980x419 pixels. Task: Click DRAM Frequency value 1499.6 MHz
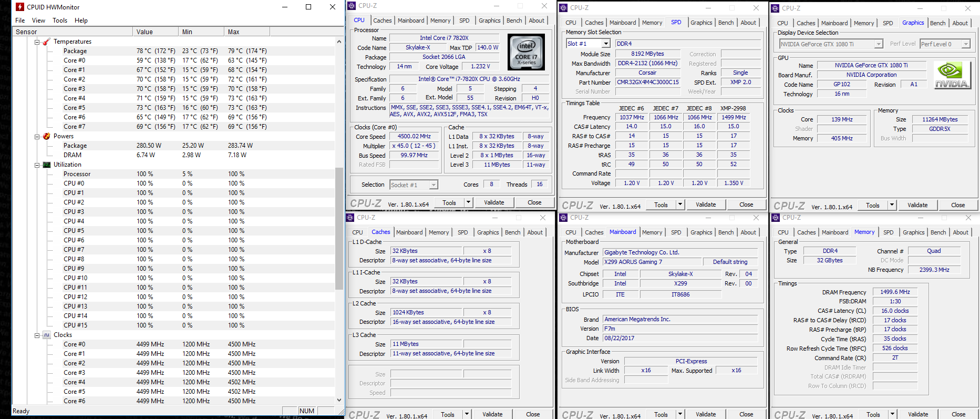(x=895, y=292)
